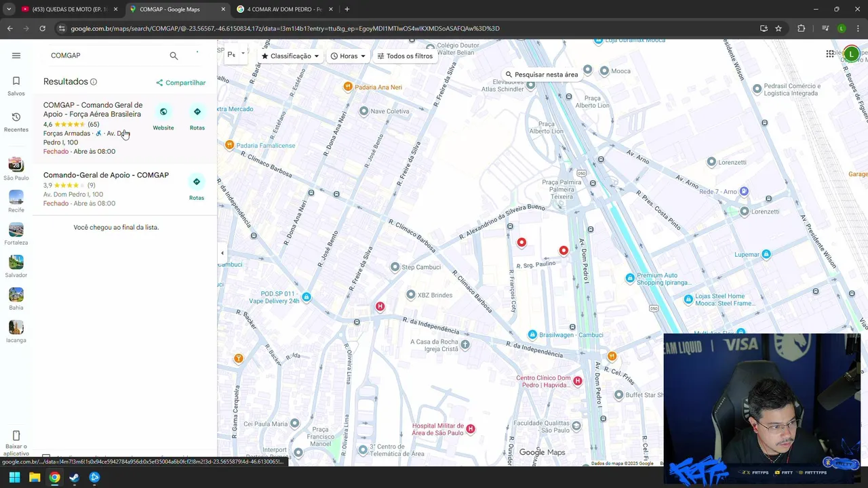Click Nave Coletiva map marker
Viewport: 868px width, 488px height.
[x=364, y=111]
